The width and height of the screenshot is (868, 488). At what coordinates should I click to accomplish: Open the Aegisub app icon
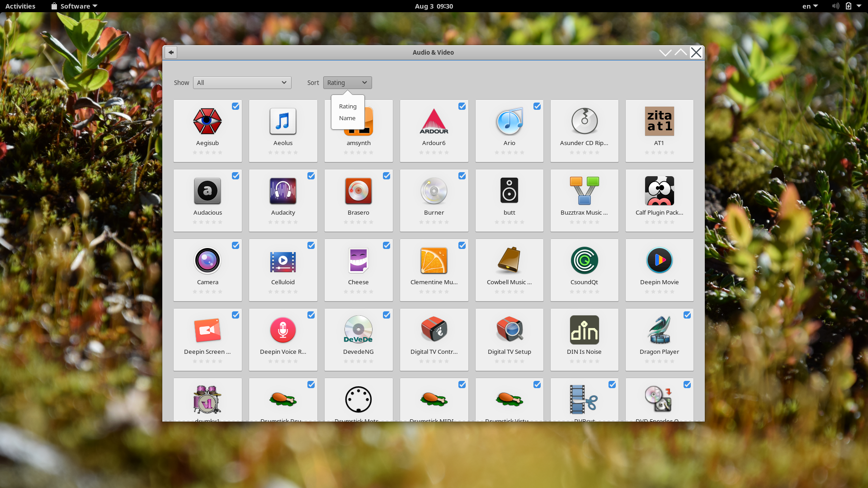208,121
